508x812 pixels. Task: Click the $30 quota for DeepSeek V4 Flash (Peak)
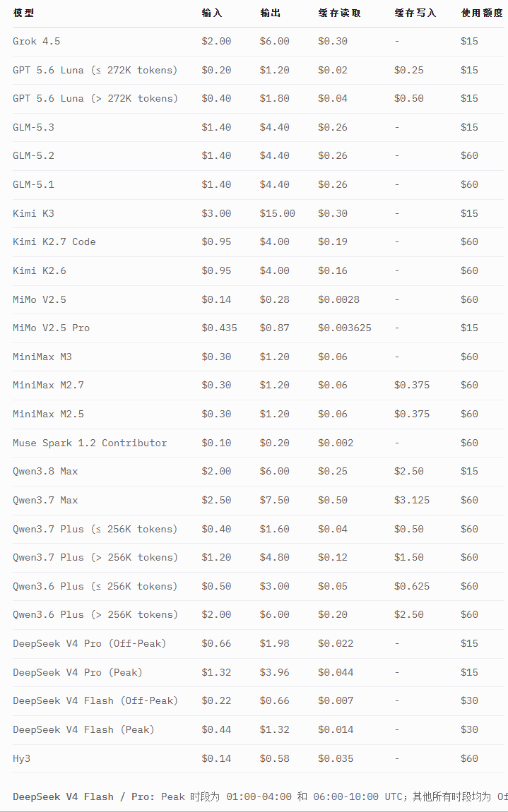(469, 729)
